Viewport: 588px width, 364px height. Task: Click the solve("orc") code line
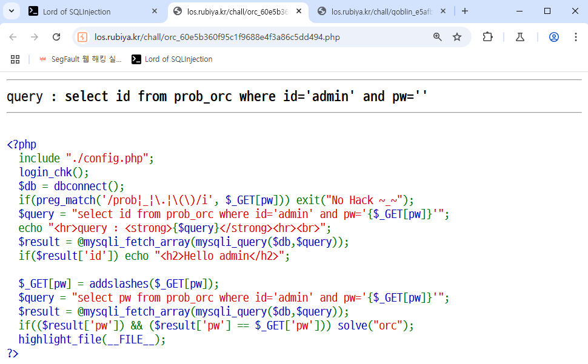click(x=216, y=325)
